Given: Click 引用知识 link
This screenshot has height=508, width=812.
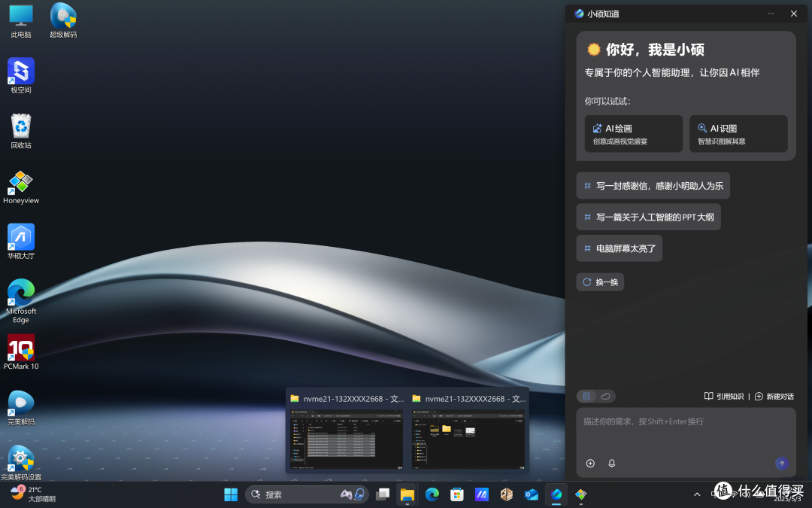Looking at the screenshot, I should tap(724, 396).
